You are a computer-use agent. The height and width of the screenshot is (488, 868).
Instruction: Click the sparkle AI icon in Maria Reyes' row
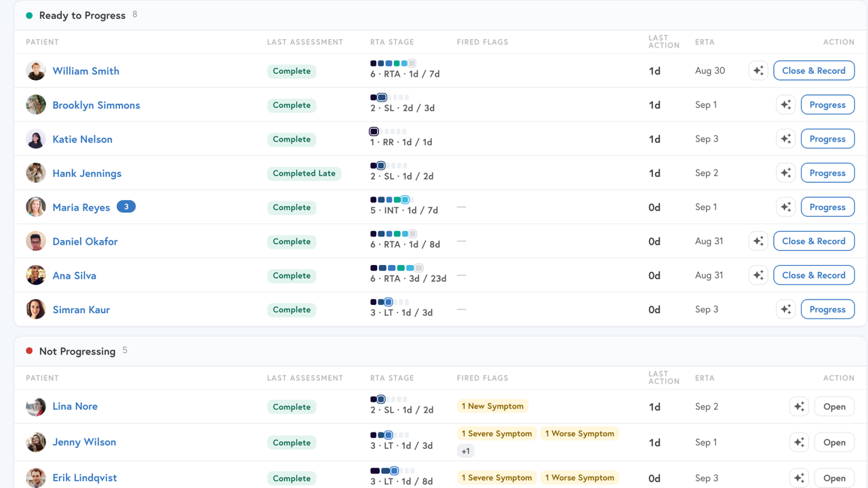(x=785, y=207)
